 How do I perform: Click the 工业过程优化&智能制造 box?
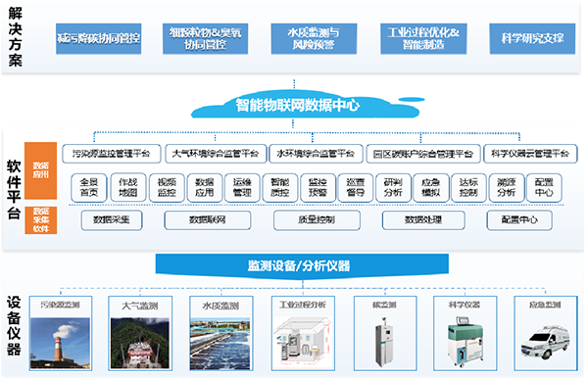tap(423, 39)
